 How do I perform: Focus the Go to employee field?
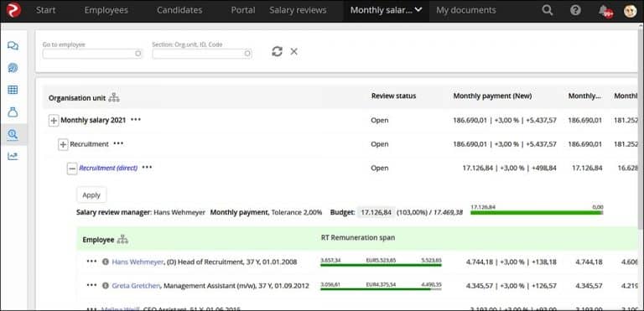92,54
